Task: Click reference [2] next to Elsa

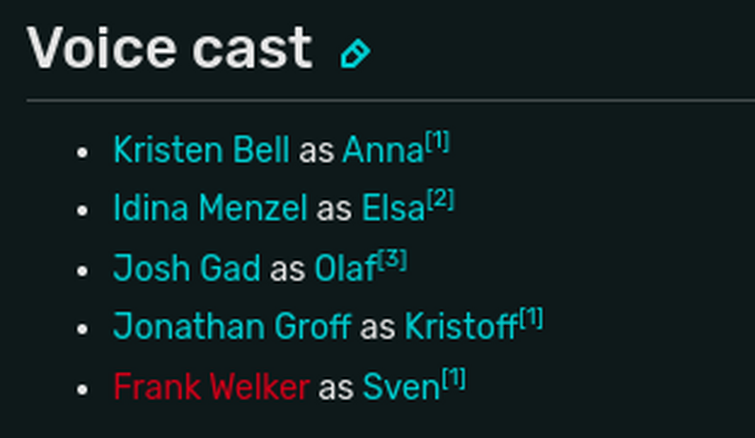Action: (440, 201)
